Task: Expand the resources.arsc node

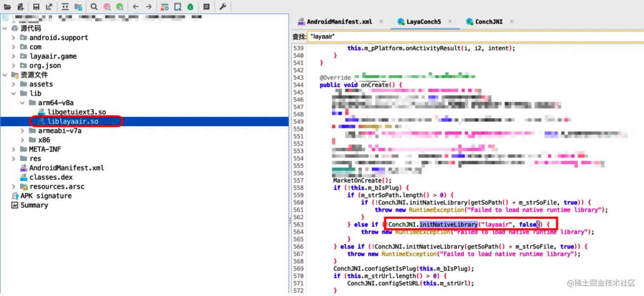Action: pyautogui.click(x=14, y=187)
